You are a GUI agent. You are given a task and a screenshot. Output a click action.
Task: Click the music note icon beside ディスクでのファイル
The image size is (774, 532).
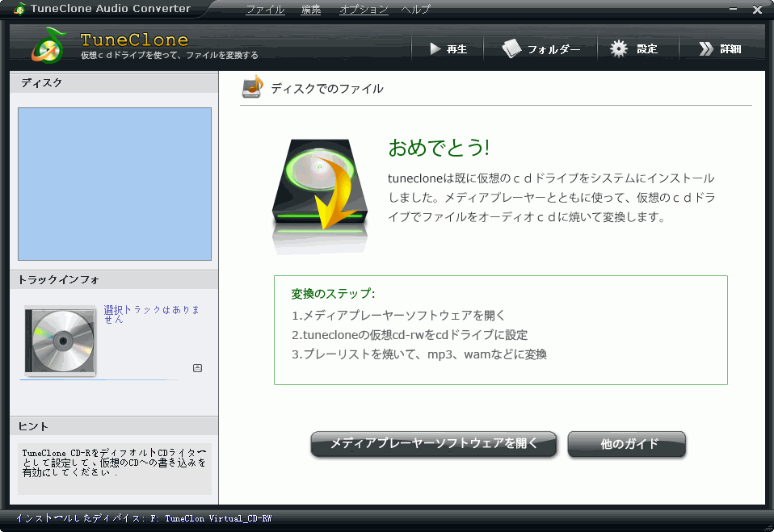click(253, 87)
